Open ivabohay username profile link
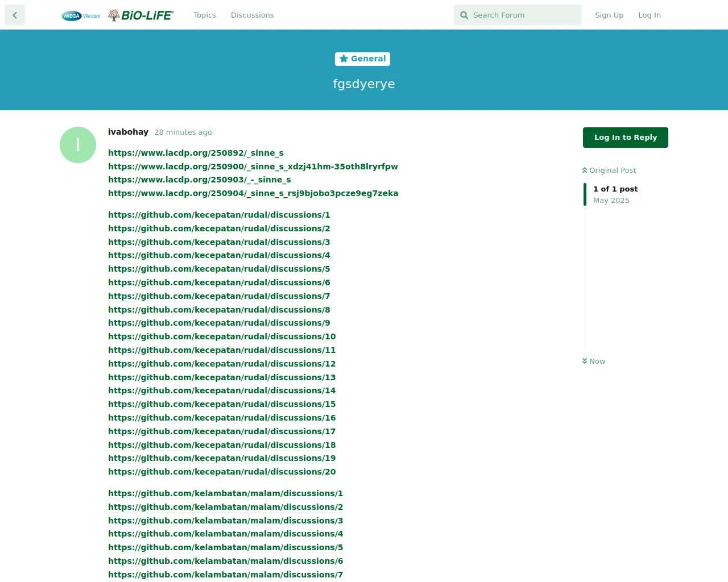 point(128,132)
